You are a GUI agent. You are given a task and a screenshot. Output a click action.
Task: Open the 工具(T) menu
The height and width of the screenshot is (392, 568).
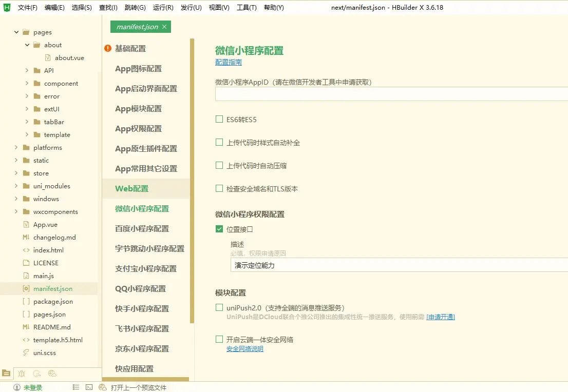tap(247, 8)
